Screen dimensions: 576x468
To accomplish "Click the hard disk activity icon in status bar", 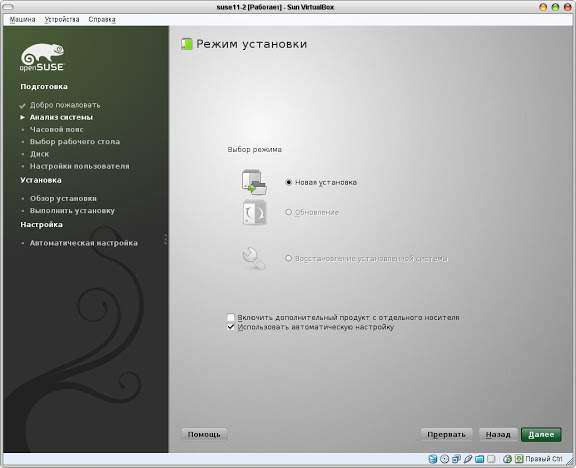I will [433, 459].
